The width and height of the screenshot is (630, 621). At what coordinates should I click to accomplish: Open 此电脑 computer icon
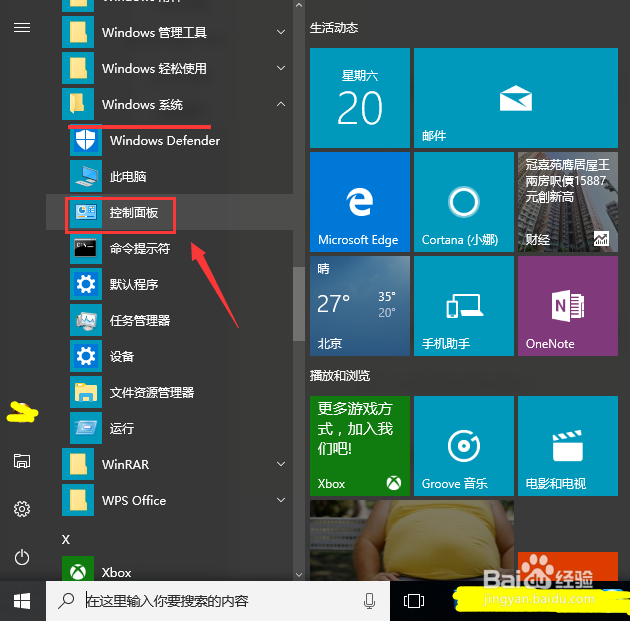(86, 176)
